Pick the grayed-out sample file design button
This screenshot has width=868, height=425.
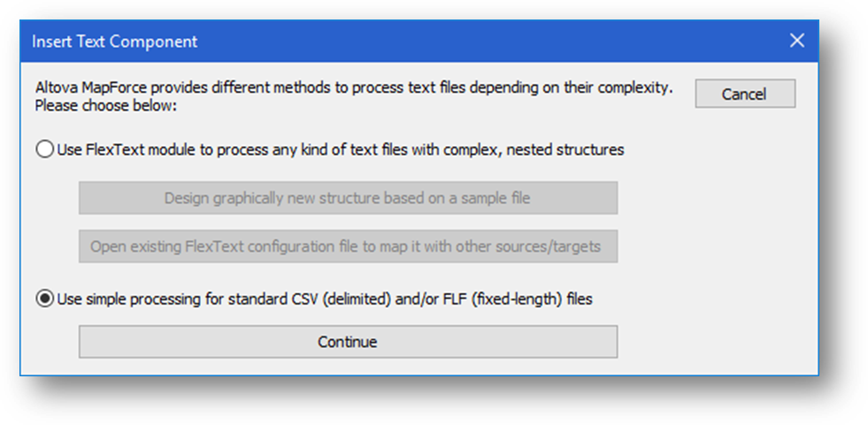coord(348,197)
